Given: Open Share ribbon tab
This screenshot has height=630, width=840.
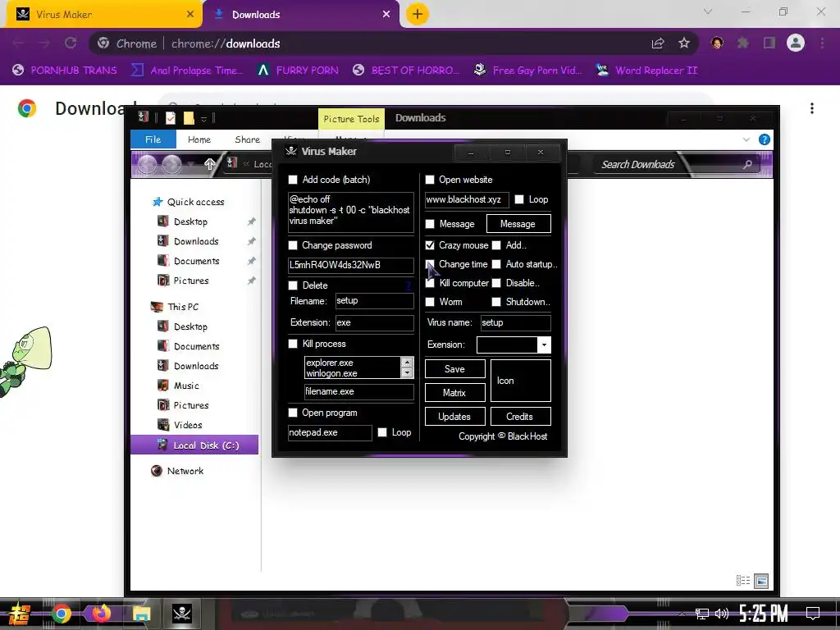Looking at the screenshot, I should click(x=248, y=139).
